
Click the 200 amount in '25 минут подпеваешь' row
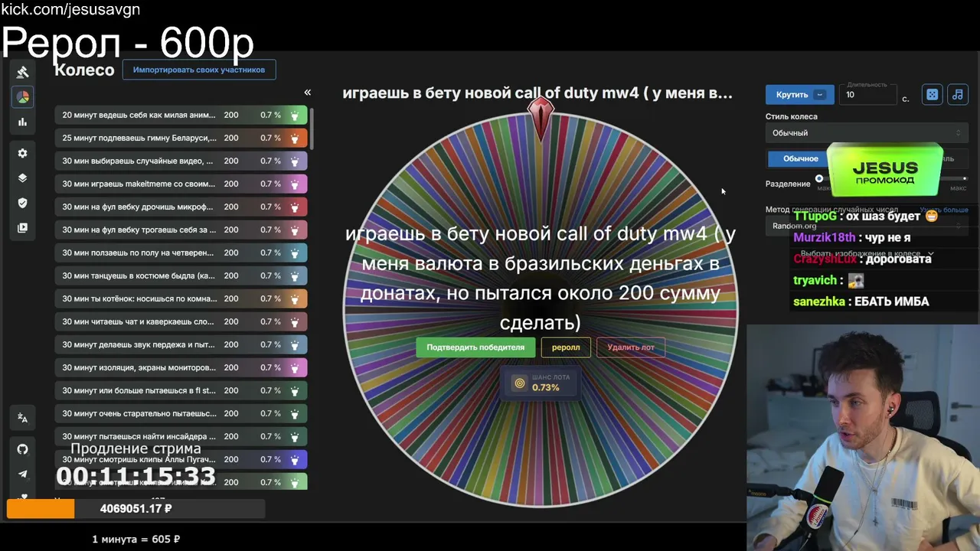click(231, 139)
